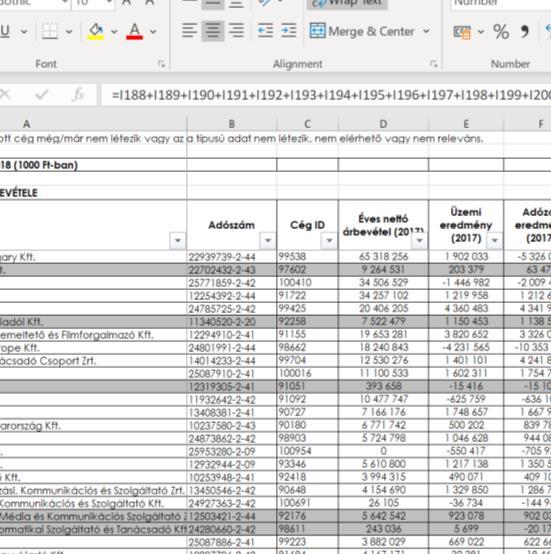
Task: Select Adószám cell 11932642-2-42
Action: point(232,400)
